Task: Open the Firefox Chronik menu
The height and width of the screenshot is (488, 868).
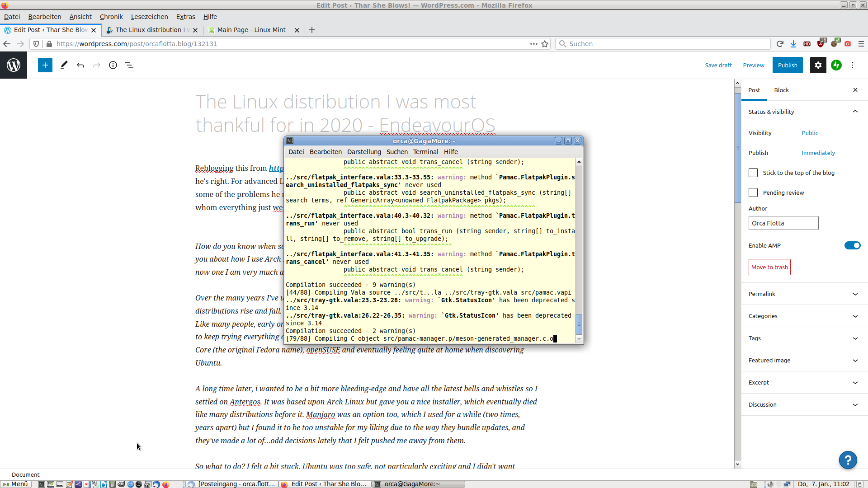Action: point(111,17)
